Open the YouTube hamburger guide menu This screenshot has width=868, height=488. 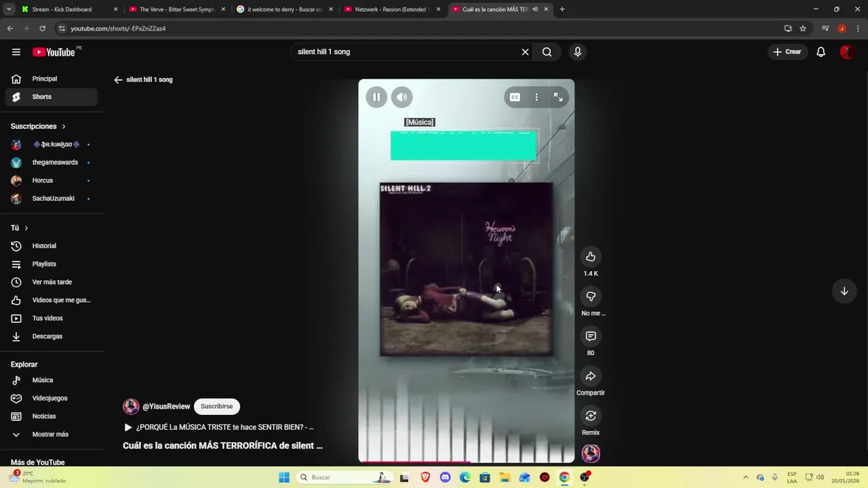[16, 52]
